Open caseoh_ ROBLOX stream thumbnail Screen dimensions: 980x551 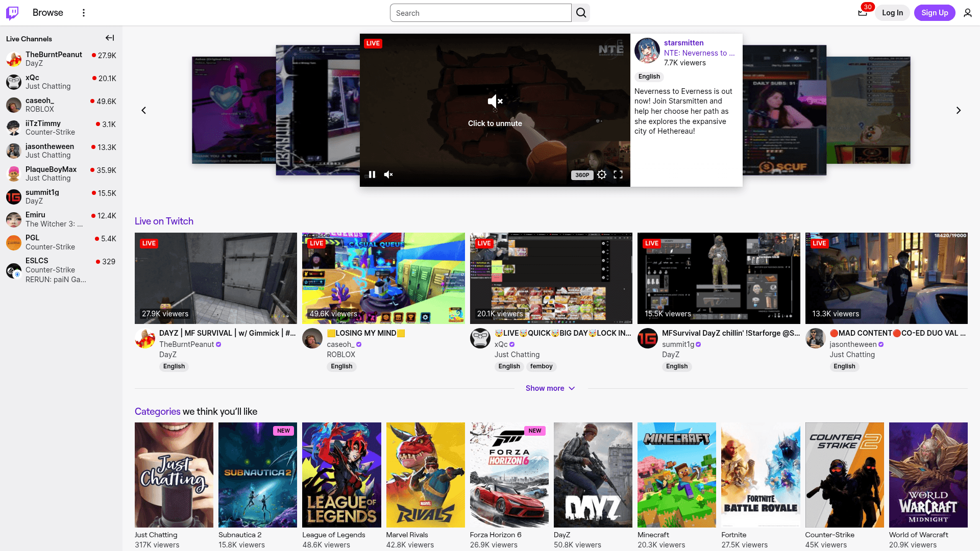383,278
